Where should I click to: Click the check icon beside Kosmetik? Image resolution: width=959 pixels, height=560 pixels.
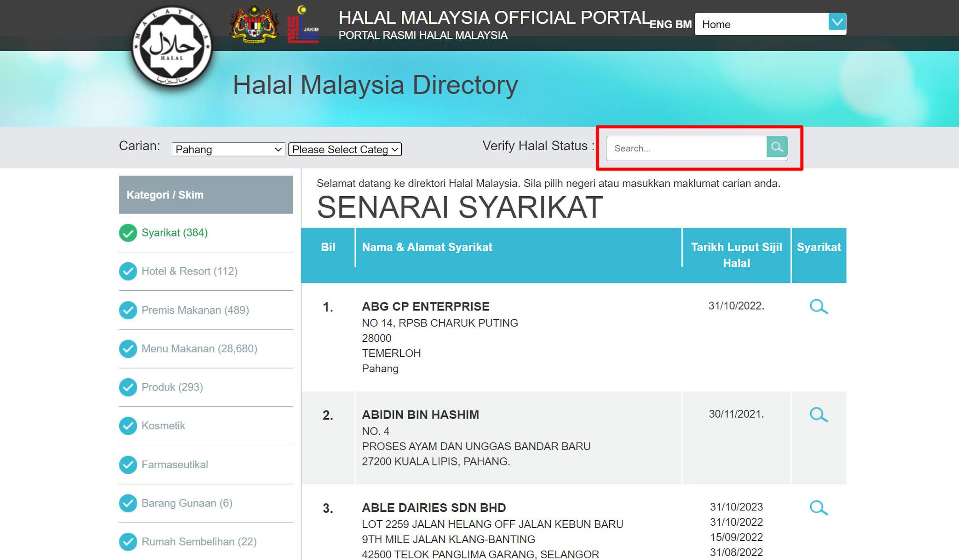pos(128,426)
